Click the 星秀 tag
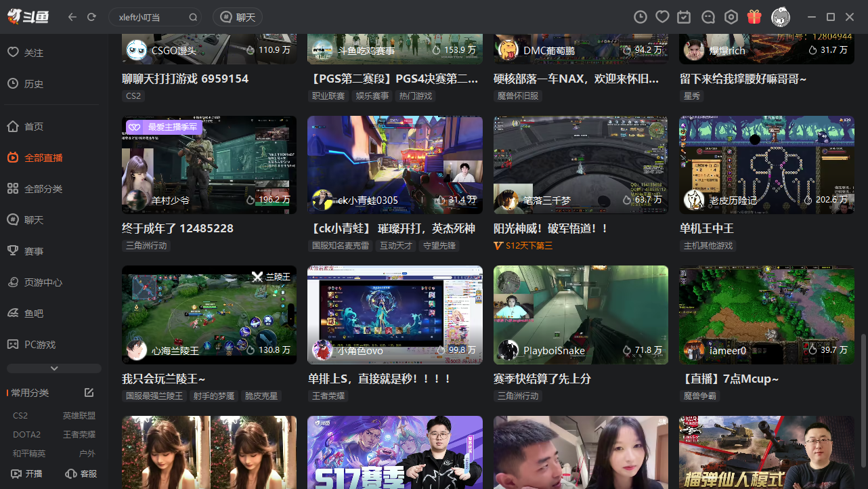 [x=691, y=96]
